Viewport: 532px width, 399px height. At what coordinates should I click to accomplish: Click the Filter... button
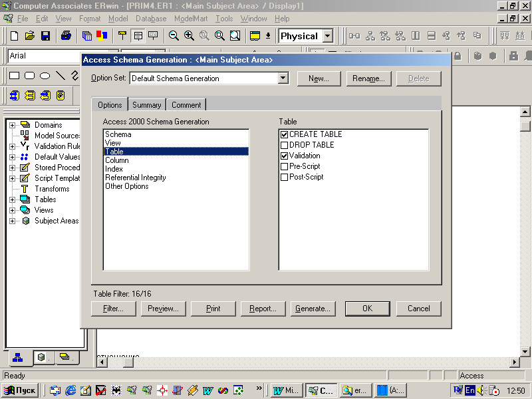point(113,309)
